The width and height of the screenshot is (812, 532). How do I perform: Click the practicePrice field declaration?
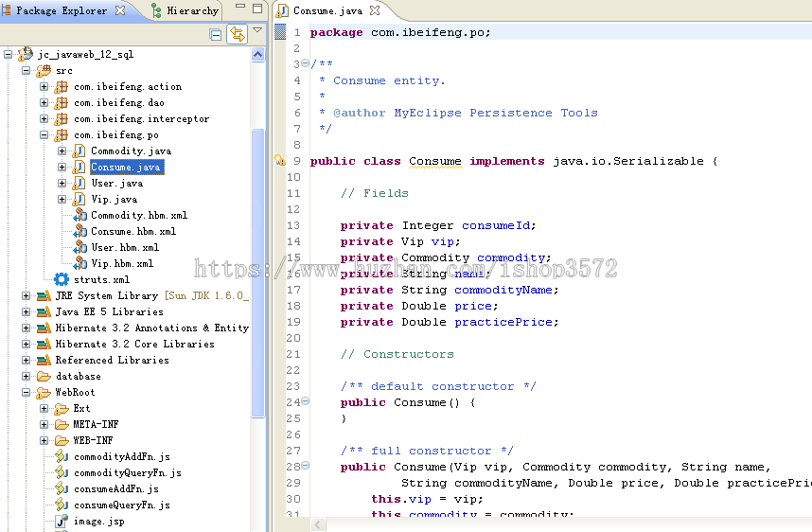click(503, 322)
